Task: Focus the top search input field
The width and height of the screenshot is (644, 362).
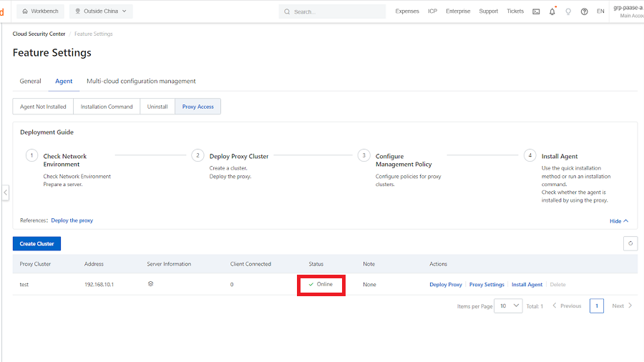Action: pos(336,11)
